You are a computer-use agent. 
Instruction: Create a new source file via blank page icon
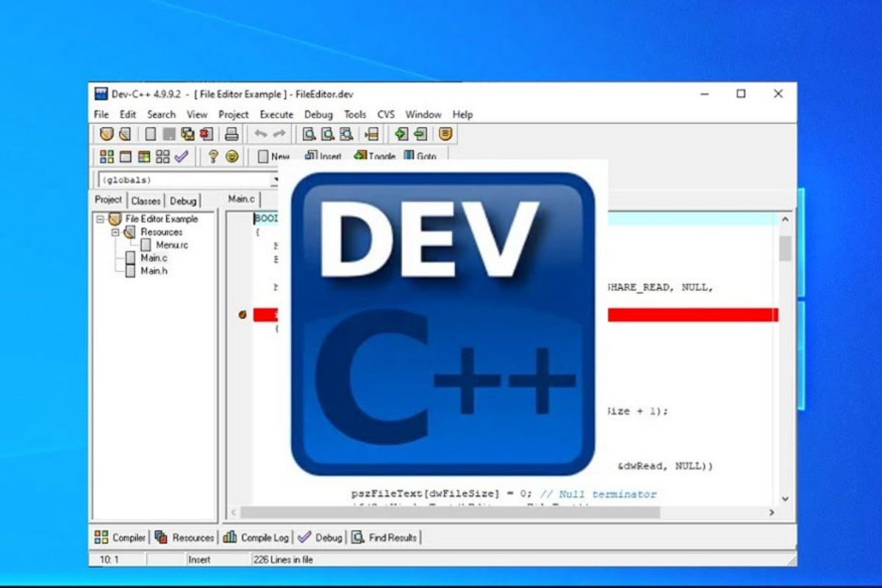(x=150, y=134)
